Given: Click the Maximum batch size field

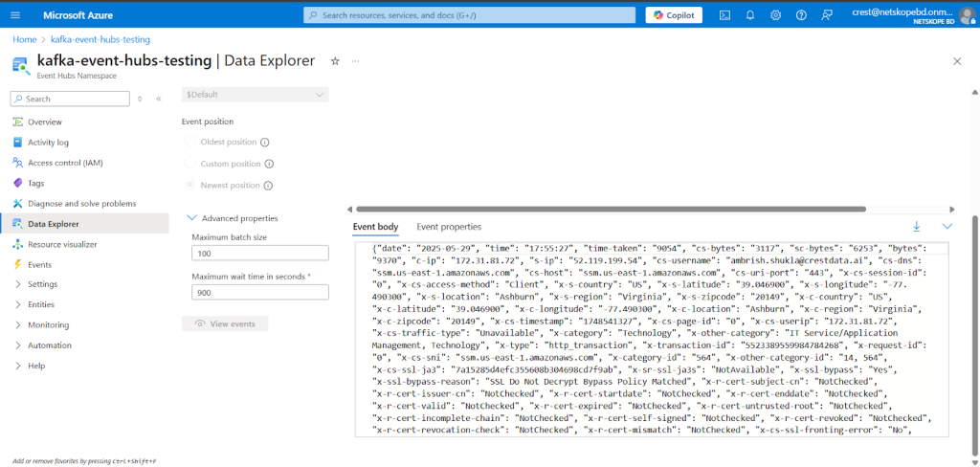Looking at the screenshot, I should pos(260,254).
